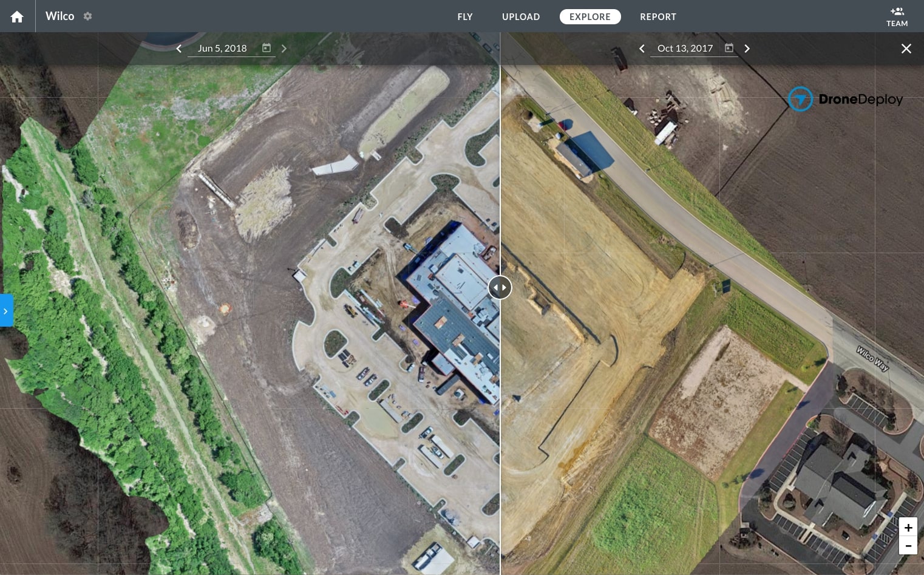Open calendar picker on the Oct 2017 map

click(729, 47)
